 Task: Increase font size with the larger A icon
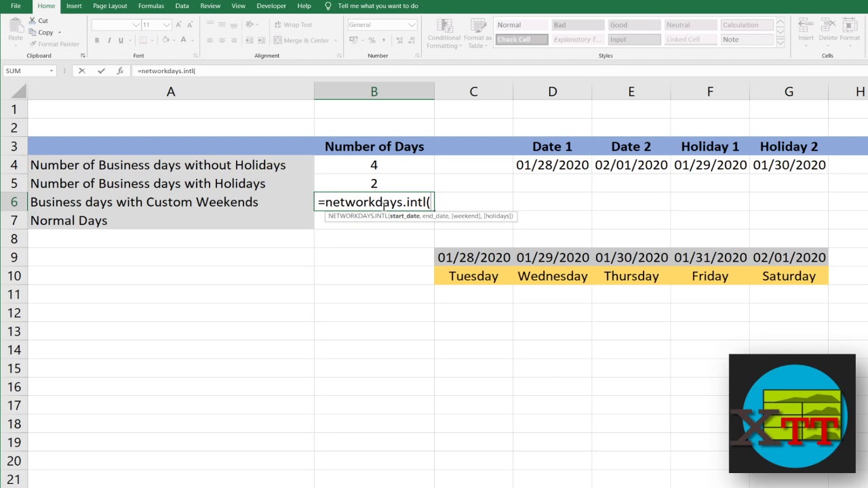click(x=179, y=25)
